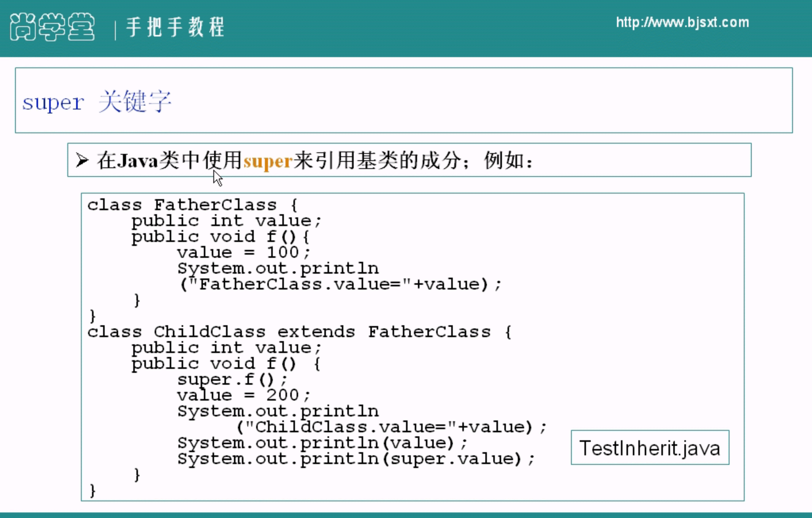Click 'class FatherClass {' code line
Viewport: 812px width, 518px height.
click(x=192, y=205)
